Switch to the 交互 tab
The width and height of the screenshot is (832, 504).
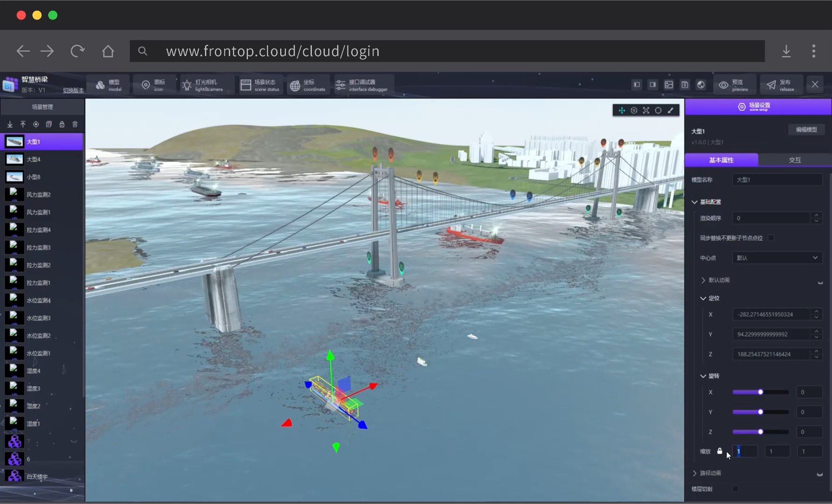[795, 160]
